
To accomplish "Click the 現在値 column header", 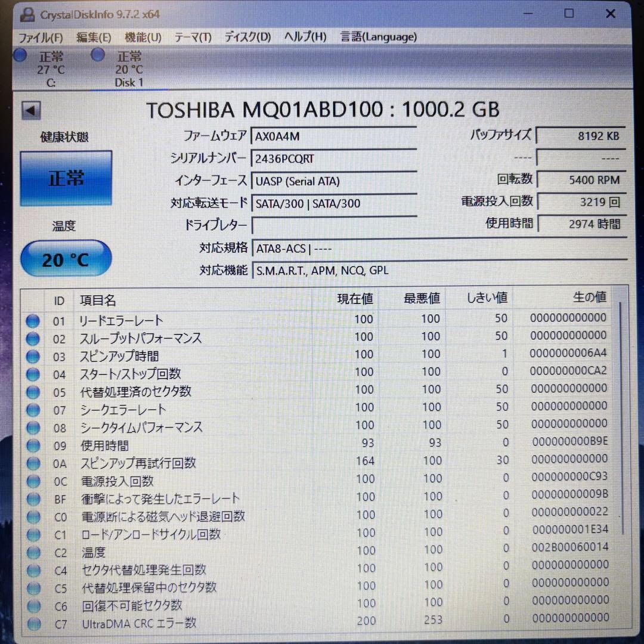I will [x=345, y=299].
